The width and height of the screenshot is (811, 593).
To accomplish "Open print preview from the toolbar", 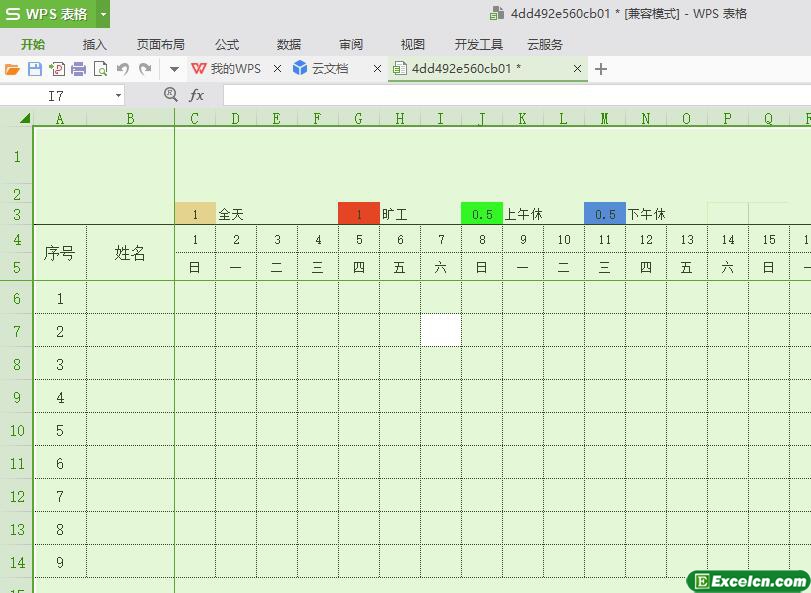I will click(100, 69).
